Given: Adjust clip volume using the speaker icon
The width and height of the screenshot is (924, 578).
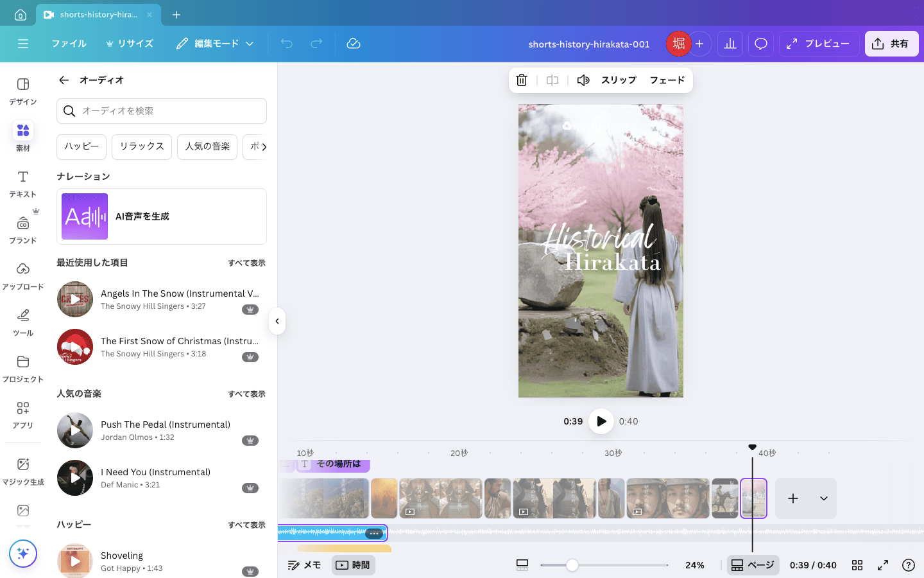Looking at the screenshot, I should pyautogui.click(x=583, y=80).
